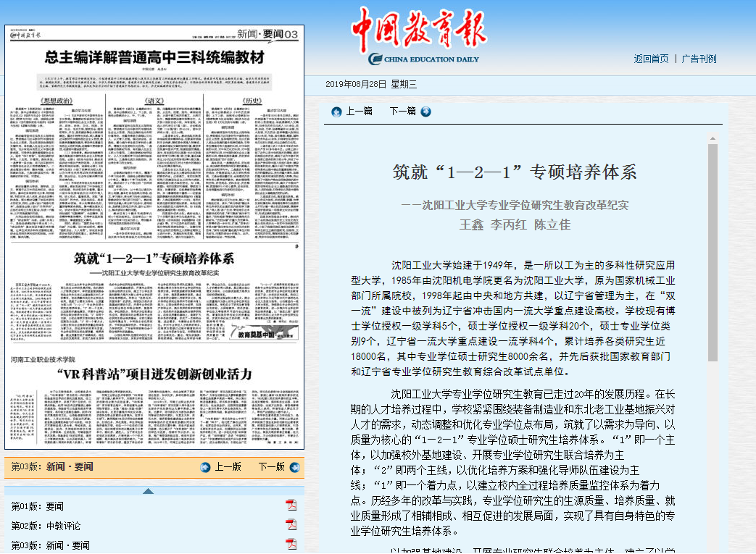Click the VR科普站 article on newspaper image
The width and height of the screenshot is (756, 554).
click(x=154, y=374)
